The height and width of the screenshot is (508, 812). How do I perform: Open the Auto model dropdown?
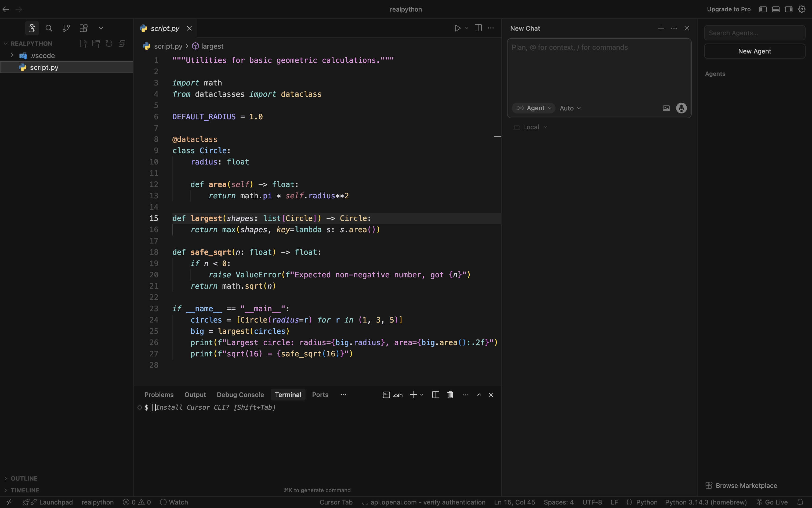point(570,108)
